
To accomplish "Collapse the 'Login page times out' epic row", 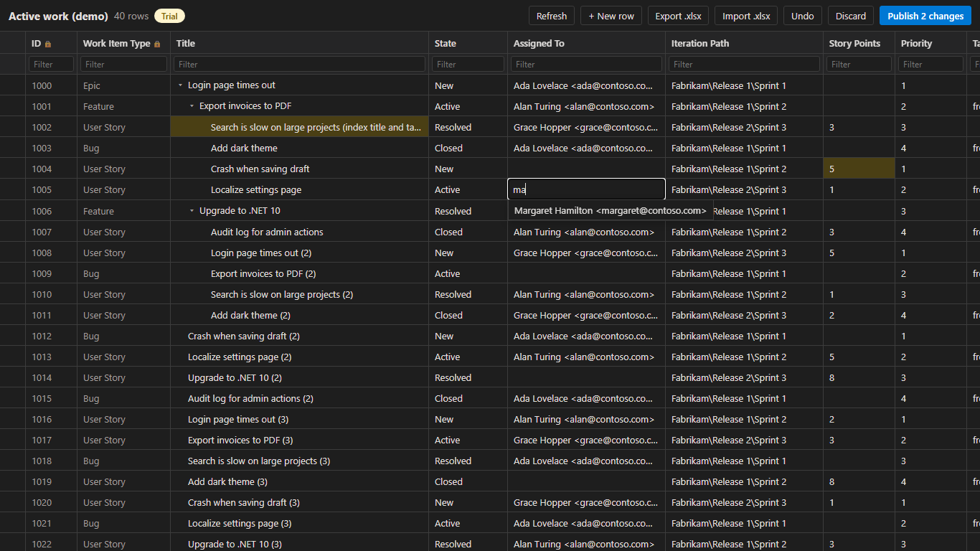I will 181,85.
